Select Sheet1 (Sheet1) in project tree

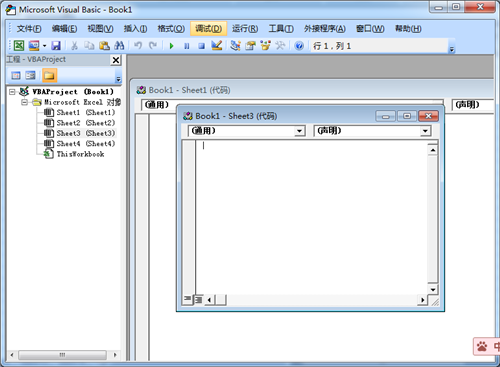click(x=86, y=112)
